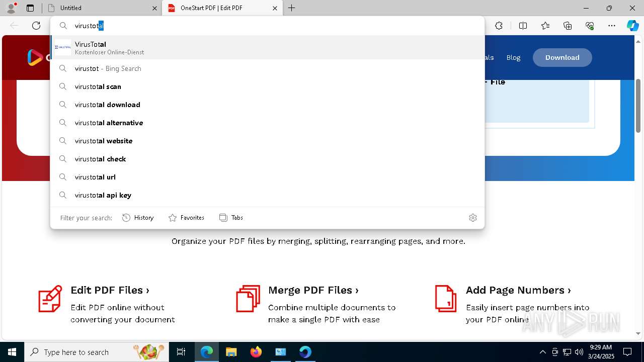
Task: Open Settings and more ellipsis menu
Action: point(612,26)
